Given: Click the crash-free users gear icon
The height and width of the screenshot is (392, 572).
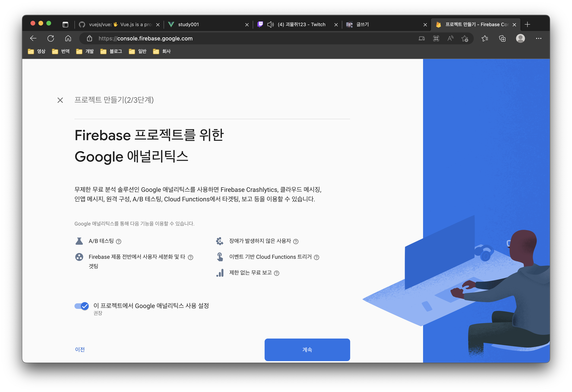Looking at the screenshot, I should (x=219, y=241).
